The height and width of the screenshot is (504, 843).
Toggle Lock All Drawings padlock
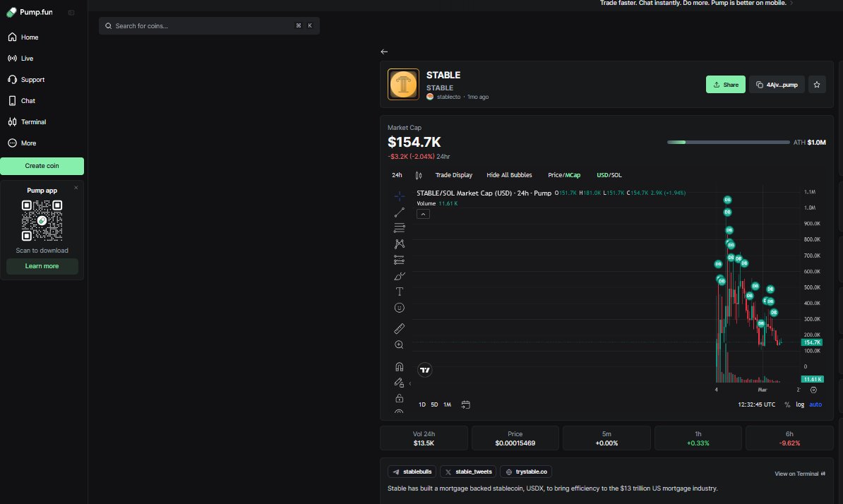click(x=399, y=398)
